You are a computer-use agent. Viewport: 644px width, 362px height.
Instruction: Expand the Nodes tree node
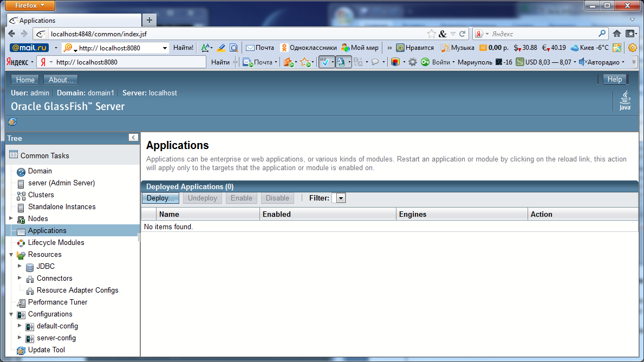click(x=11, y=218)
